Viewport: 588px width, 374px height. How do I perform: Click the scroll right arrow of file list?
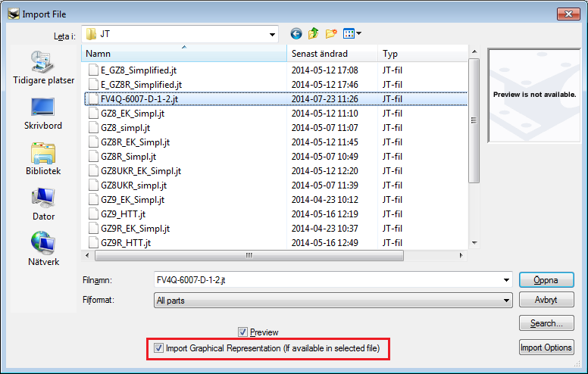pyautogui.click(x=461, y=256)
